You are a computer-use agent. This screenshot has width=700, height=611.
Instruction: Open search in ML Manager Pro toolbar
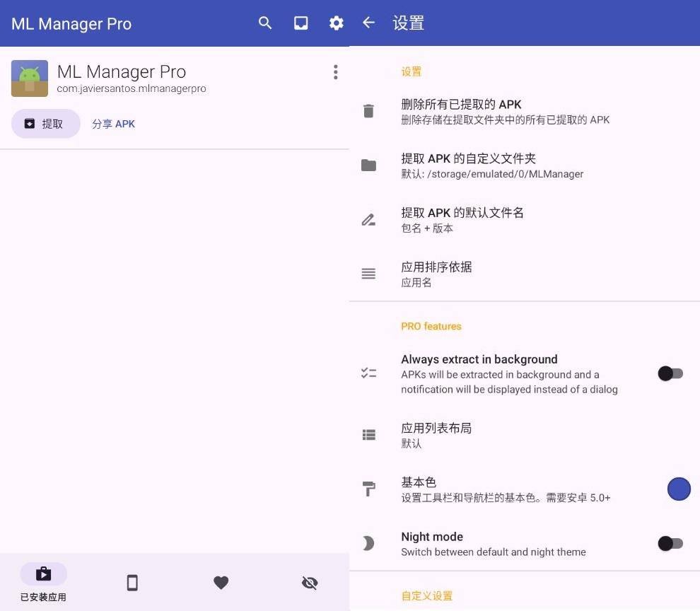265,23
